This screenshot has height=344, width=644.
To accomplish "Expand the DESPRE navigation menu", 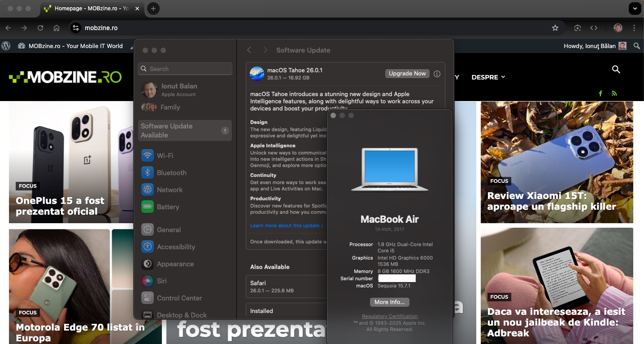I will [488, 77].
